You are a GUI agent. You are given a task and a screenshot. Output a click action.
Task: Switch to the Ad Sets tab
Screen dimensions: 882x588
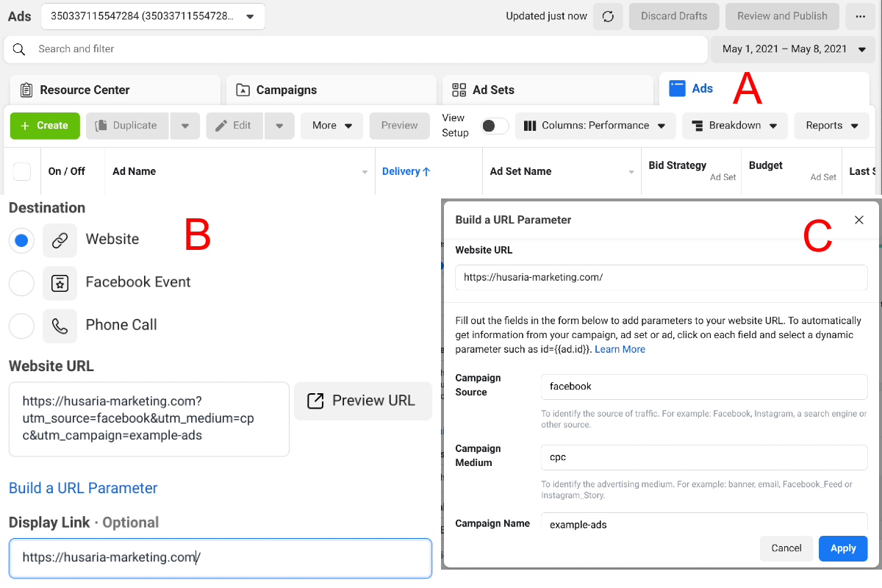pyautogui.click(x=548, y=90)
